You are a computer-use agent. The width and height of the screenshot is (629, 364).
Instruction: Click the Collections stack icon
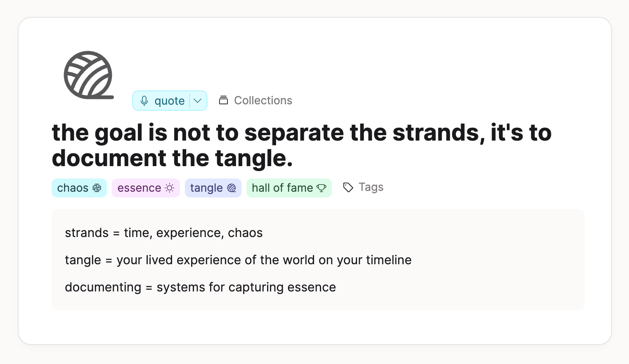(x=223, y=100)
